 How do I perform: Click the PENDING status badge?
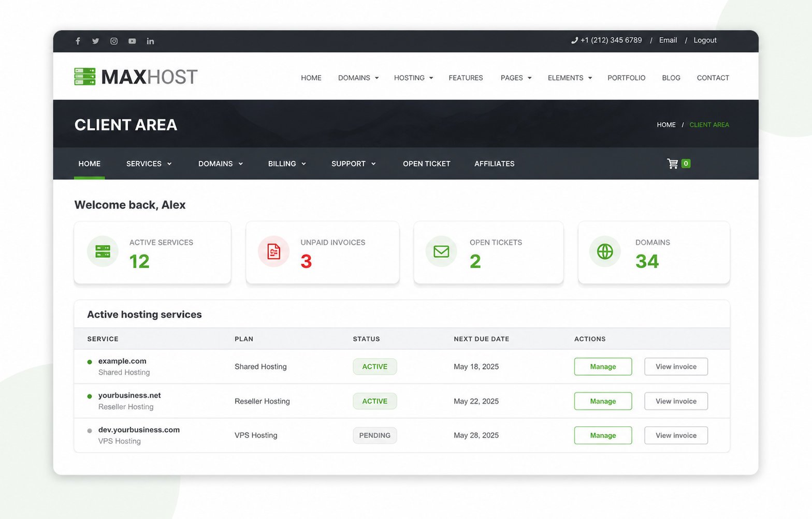(375, 435)
